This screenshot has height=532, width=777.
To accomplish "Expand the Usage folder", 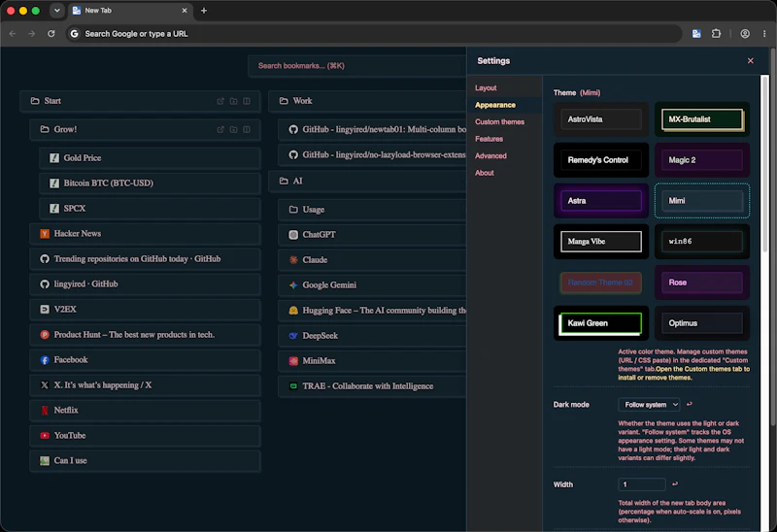I will 293,210.
